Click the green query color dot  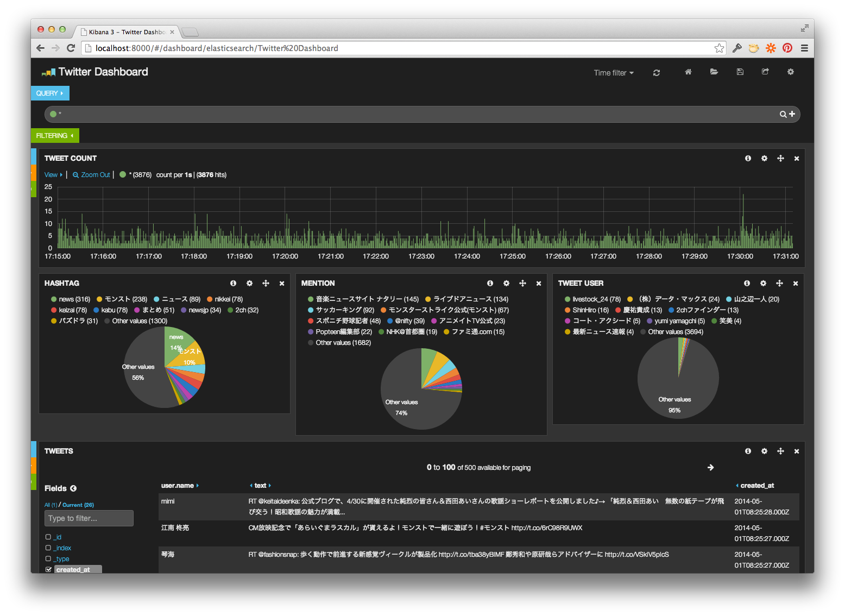click(x=54, y=114)
